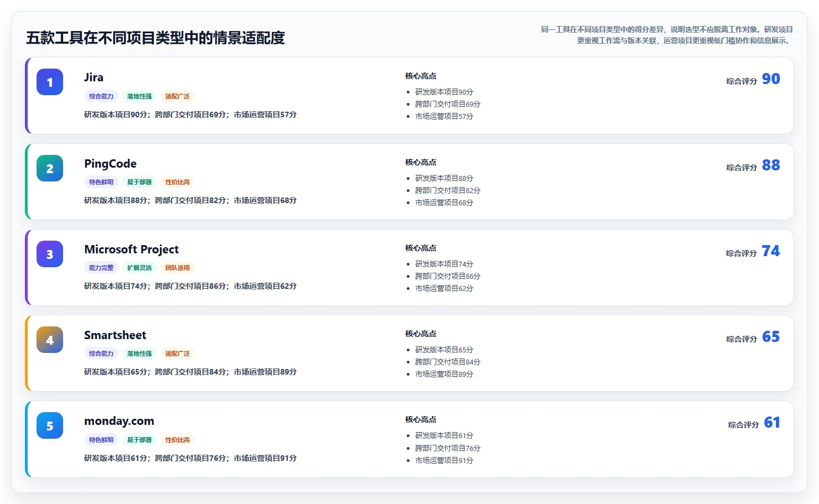Image resolution: width=819 pixels, height=504 pixels.
Task: Click Smartsheet's overall score 65
Action: pos(771,337)
